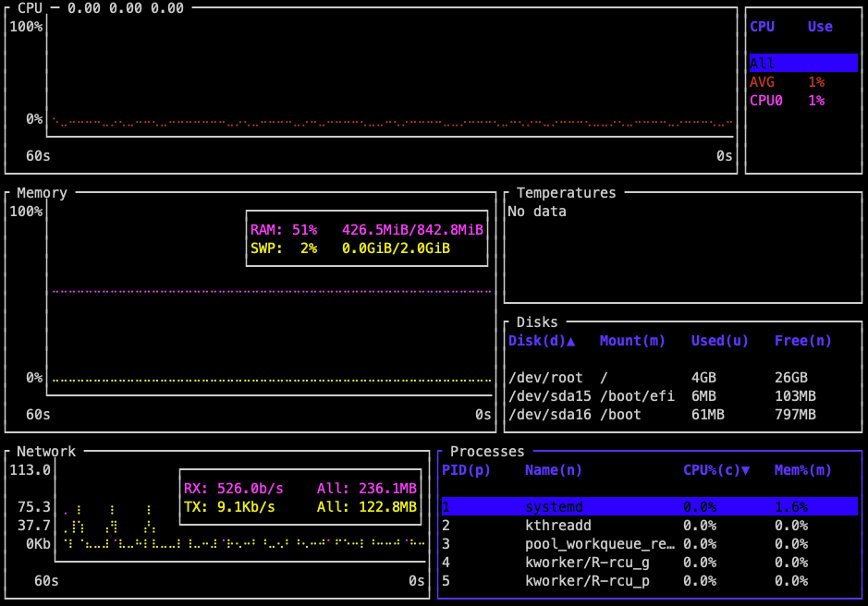Click the RAM usage legend line

coord(366,230)
